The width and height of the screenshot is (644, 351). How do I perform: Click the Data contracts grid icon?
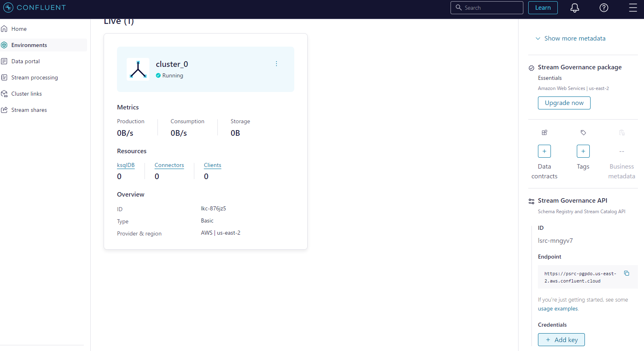544,133
